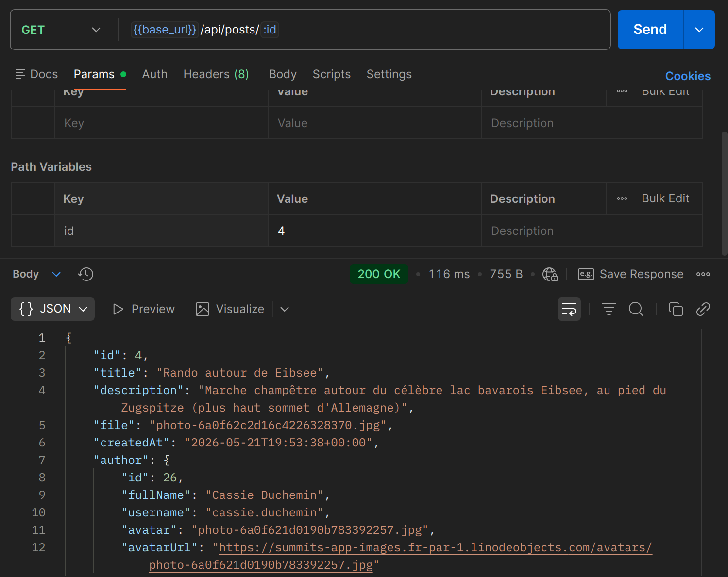
Task: Click the query params Key input
Action: tap(161, 123)
